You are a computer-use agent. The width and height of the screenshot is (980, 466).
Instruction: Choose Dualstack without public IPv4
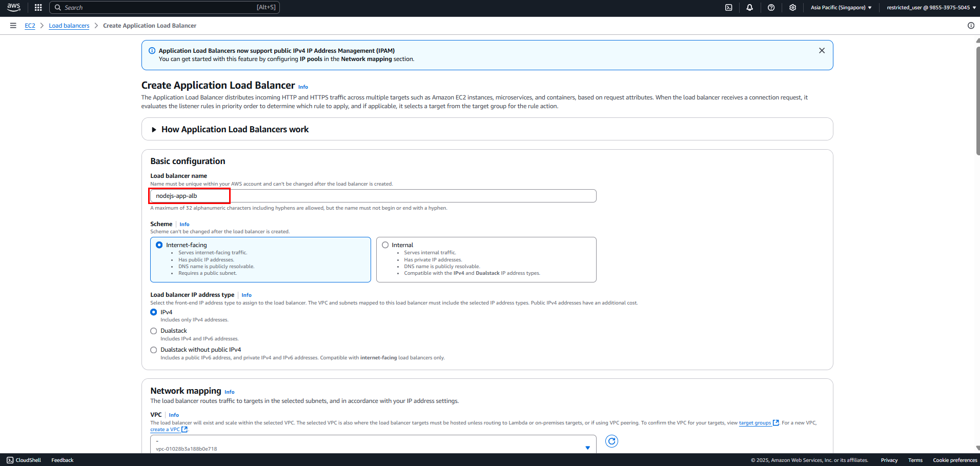click(x=153, y=350)
